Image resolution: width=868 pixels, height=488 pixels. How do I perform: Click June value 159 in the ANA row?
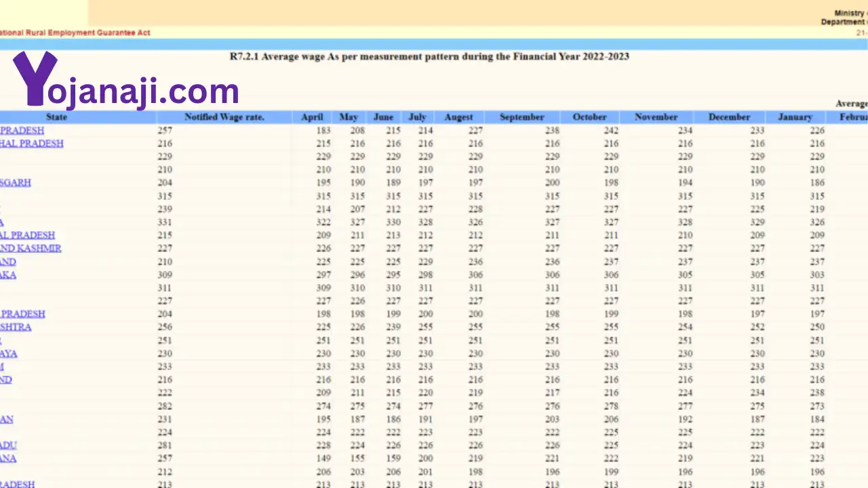pos(393,459)
